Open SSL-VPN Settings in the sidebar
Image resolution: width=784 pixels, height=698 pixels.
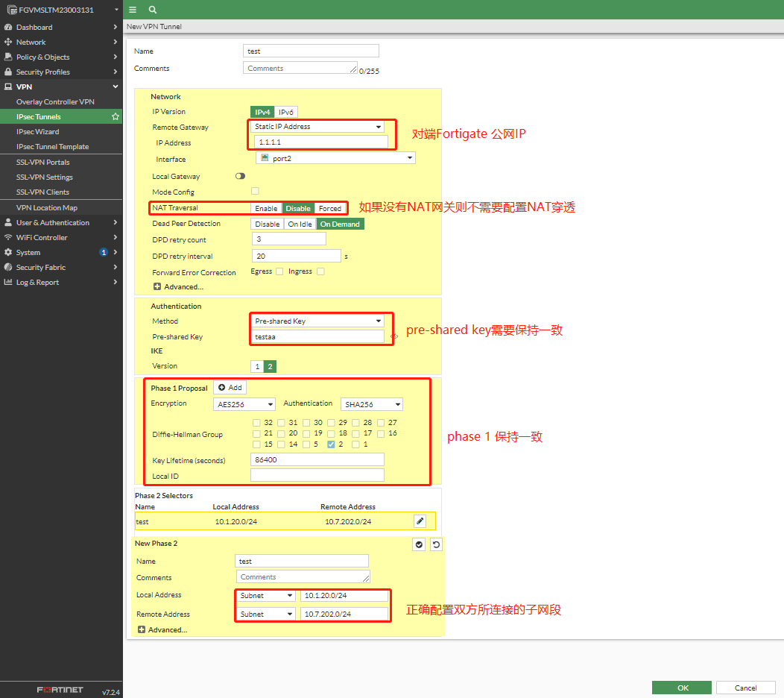(x=45, y=177)
